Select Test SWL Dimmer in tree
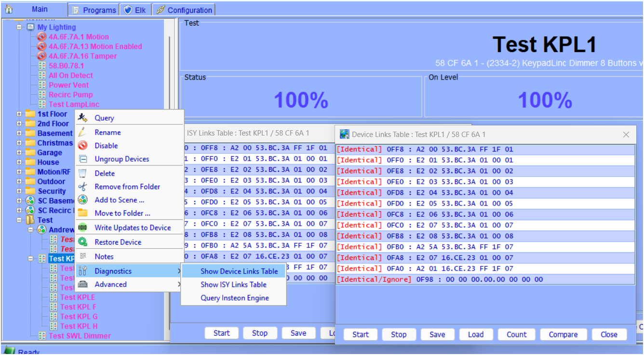 coord(80,336)
